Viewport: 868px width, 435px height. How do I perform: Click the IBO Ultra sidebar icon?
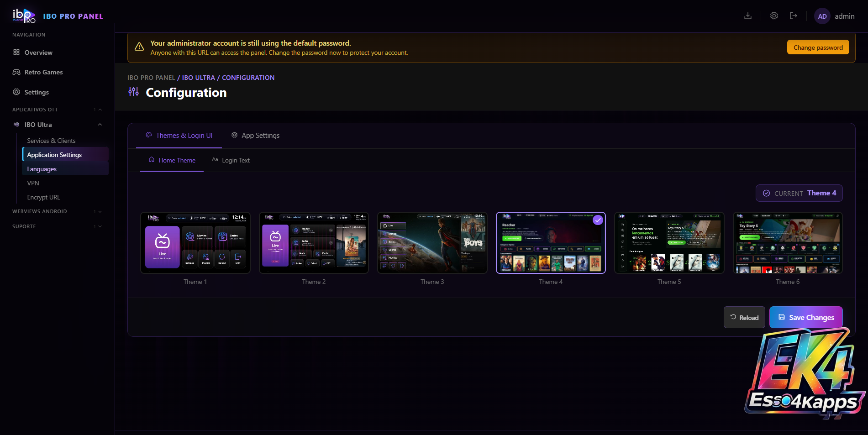click(16, 125)
